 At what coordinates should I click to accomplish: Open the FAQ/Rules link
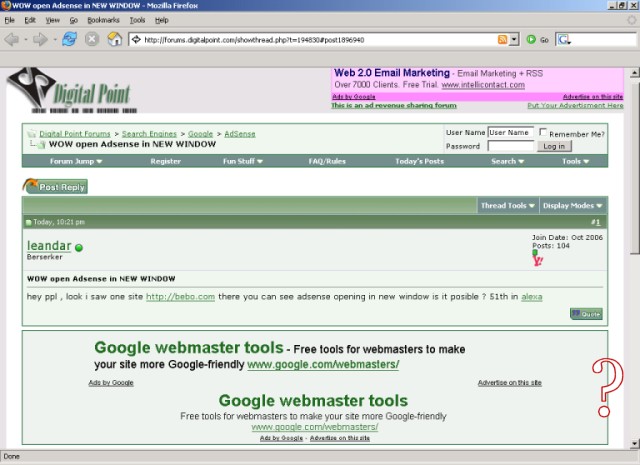coord(327,161)
